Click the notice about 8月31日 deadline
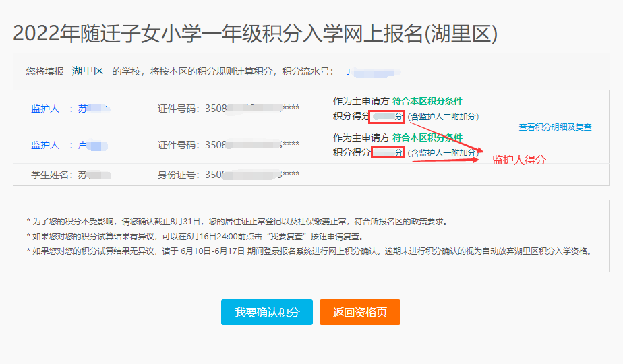The height and width of the screenshot is (364, 623). click(236, 221)
